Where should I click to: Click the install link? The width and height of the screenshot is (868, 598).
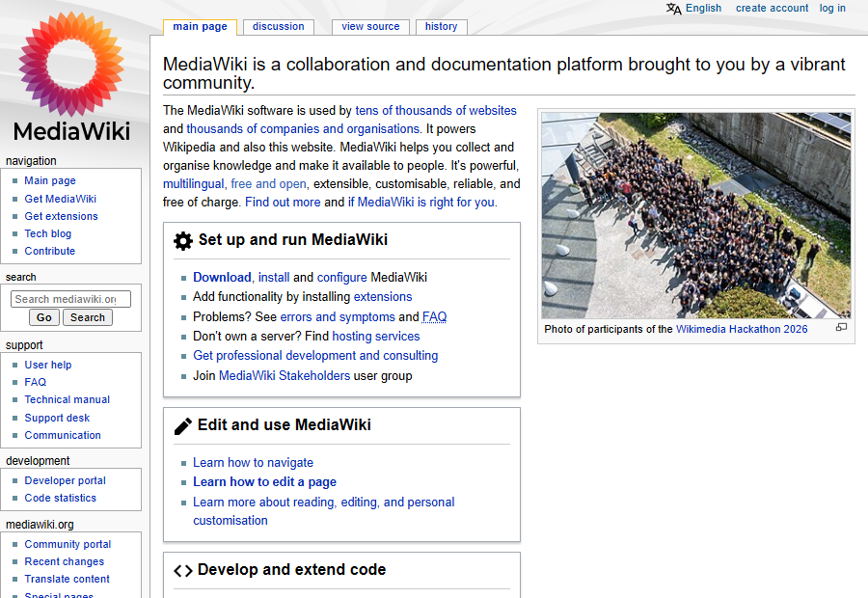coord(274,278)
